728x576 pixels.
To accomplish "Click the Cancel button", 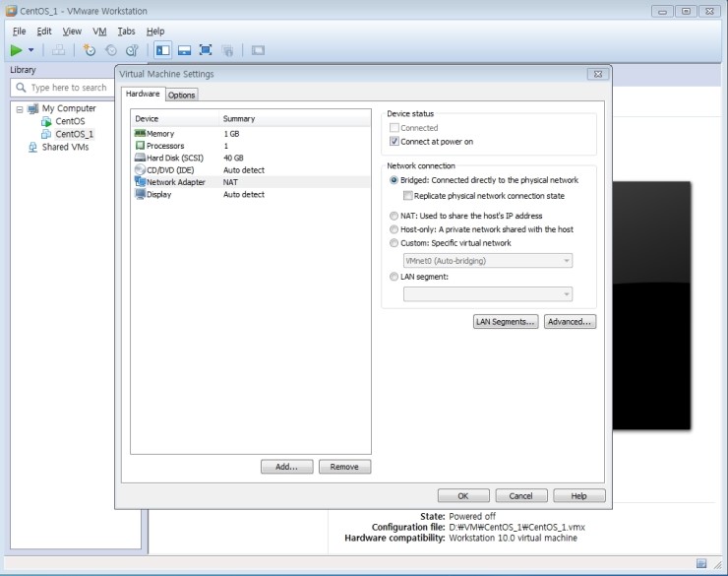I will coord(521,495).
